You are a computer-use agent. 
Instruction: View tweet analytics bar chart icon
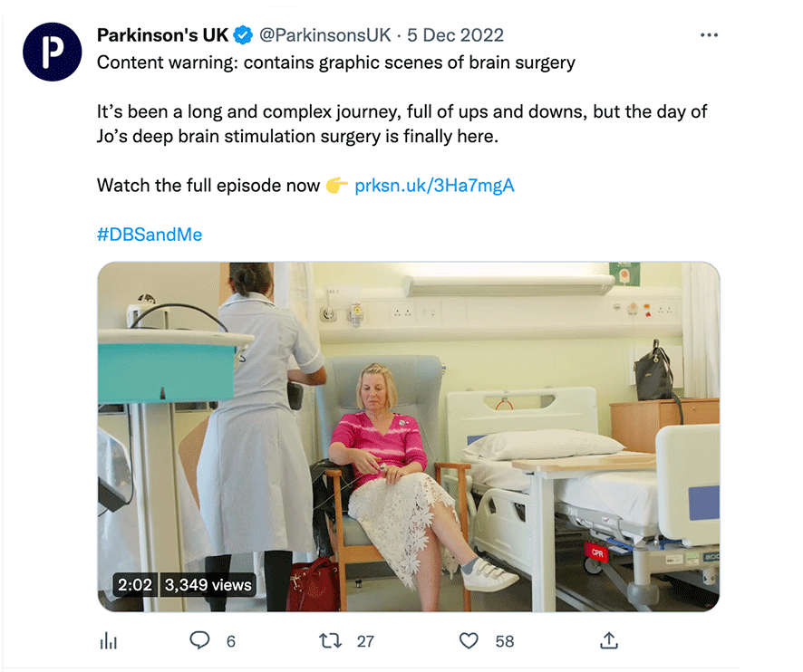click(108, 641)
